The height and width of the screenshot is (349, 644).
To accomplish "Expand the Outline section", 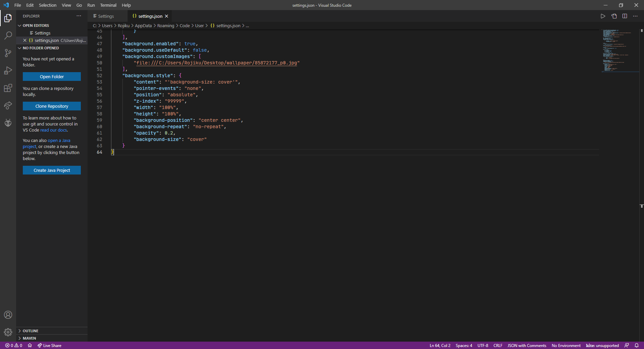I will [52, 331].
